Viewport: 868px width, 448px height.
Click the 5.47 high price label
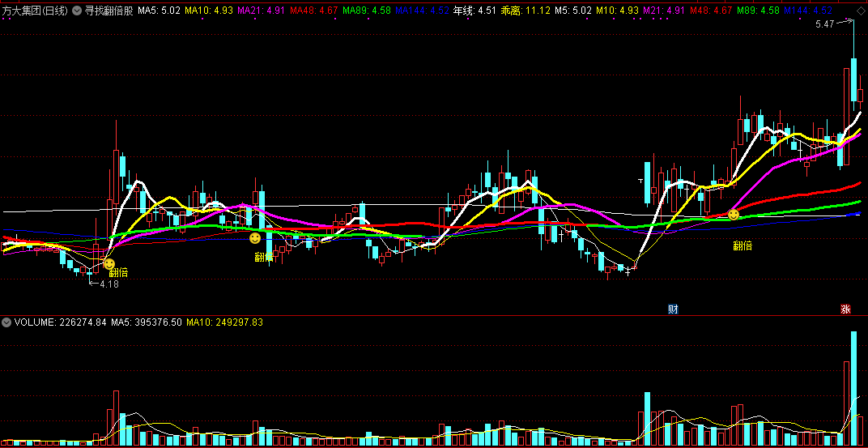pos(824,23)
